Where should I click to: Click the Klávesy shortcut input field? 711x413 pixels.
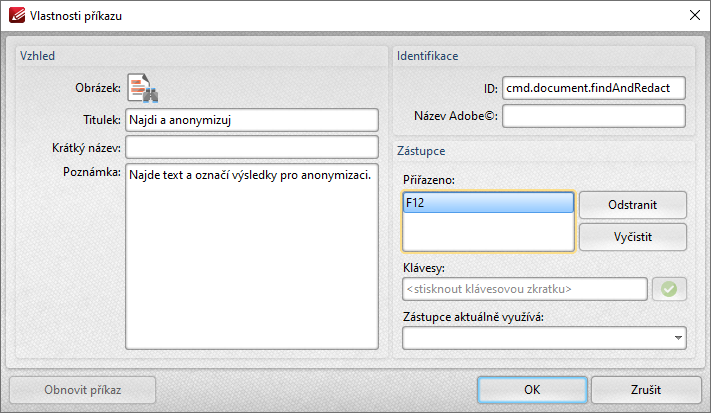(525, 289)
